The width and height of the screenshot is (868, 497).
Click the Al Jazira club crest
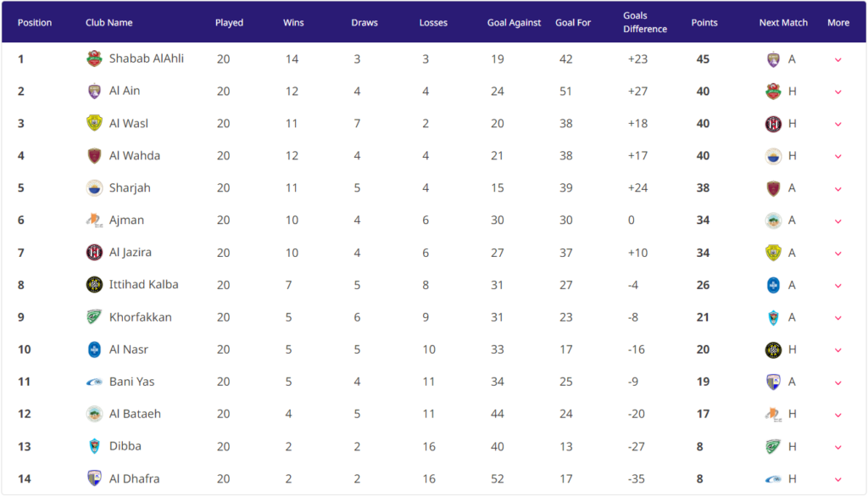click(94, 252)
